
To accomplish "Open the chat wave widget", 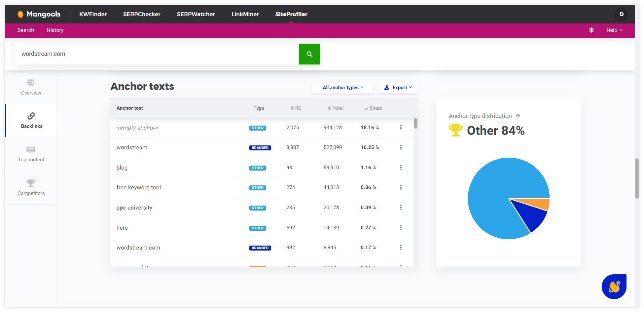I will [614, 287].
